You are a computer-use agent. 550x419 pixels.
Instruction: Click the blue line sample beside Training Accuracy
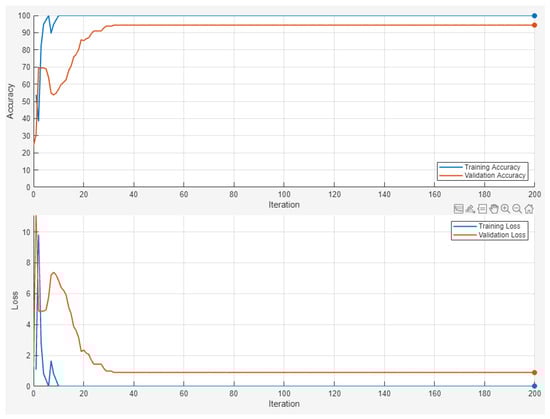coord(451,167)
